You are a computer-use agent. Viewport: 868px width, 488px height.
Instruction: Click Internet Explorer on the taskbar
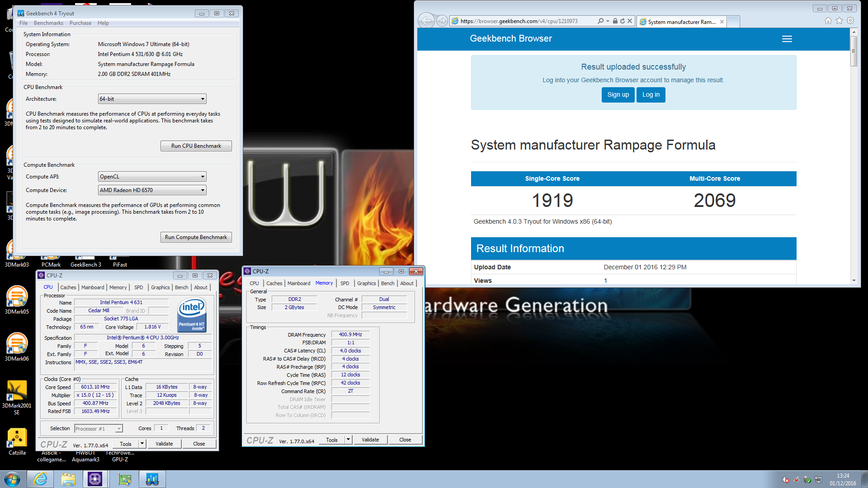click(41, 479)
